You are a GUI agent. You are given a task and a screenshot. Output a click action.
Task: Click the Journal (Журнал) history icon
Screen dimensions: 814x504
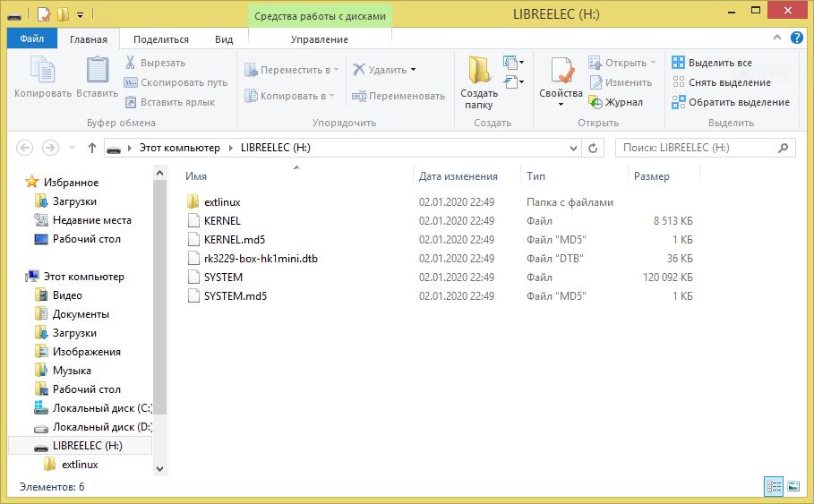click(x=596, y=102)
